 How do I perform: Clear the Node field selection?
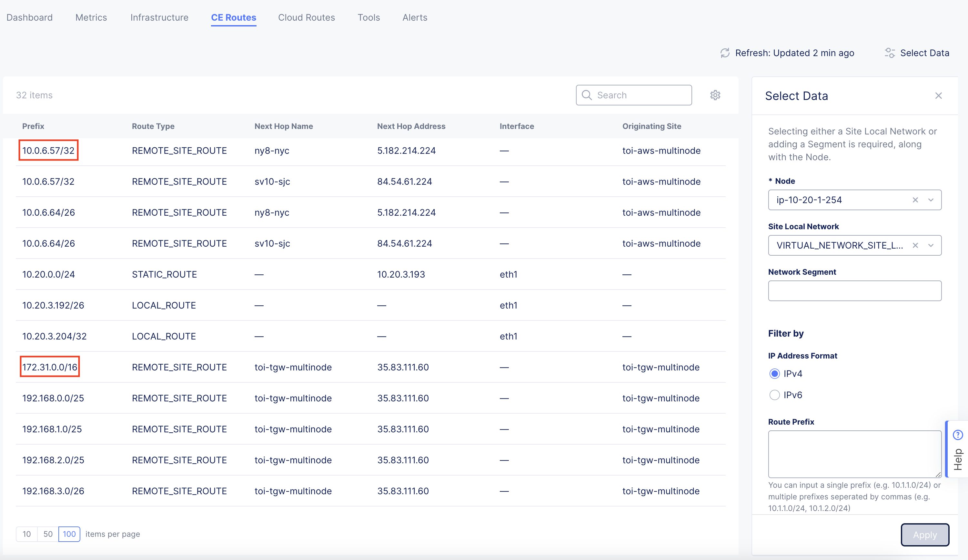915,200
